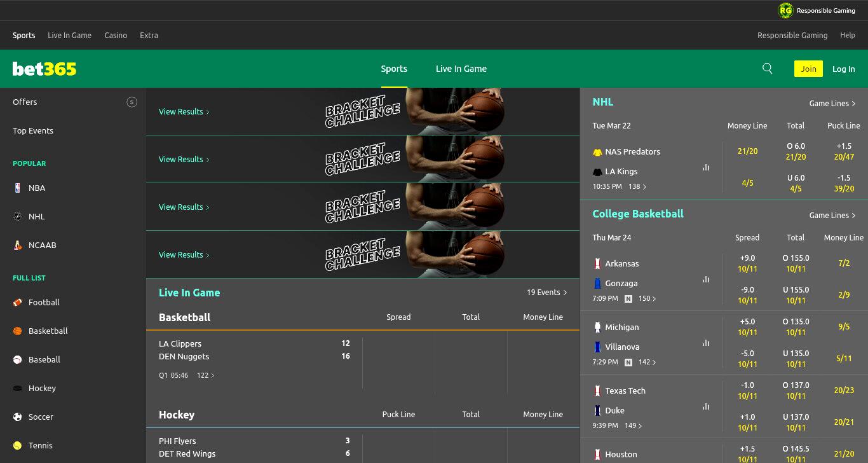This screenshot has width=868, height=463.
Task: Switch to the Sports tab in green header
Action: (394, 69)
